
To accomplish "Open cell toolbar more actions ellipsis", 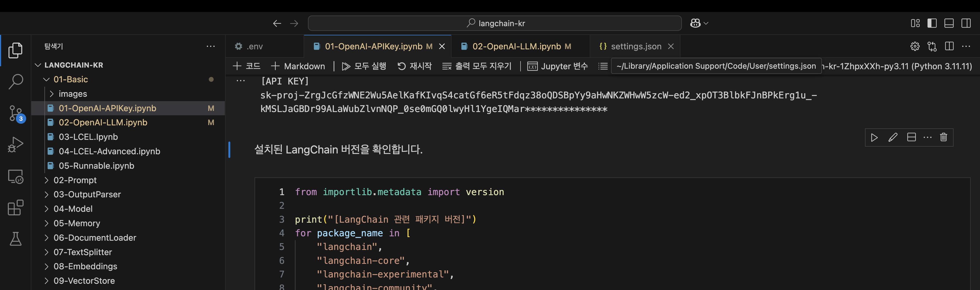I will [927, 137].
